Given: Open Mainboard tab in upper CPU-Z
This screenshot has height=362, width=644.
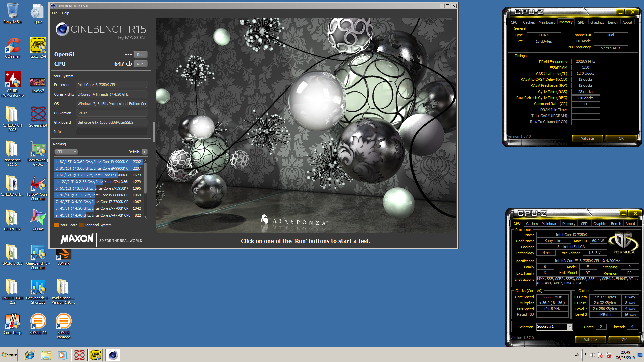Looking at the screenshot, I should click(547, 22).
